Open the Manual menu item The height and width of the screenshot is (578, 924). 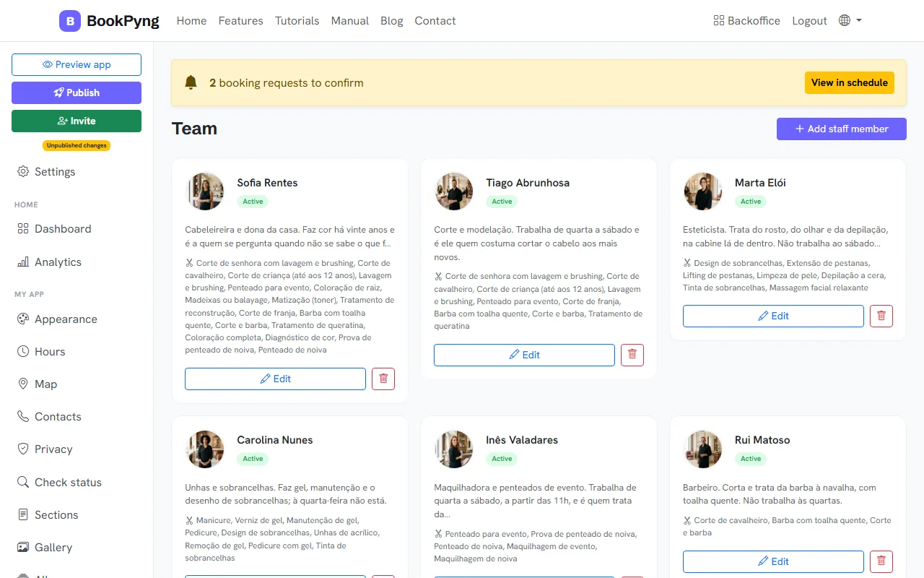tap(349, 20)
